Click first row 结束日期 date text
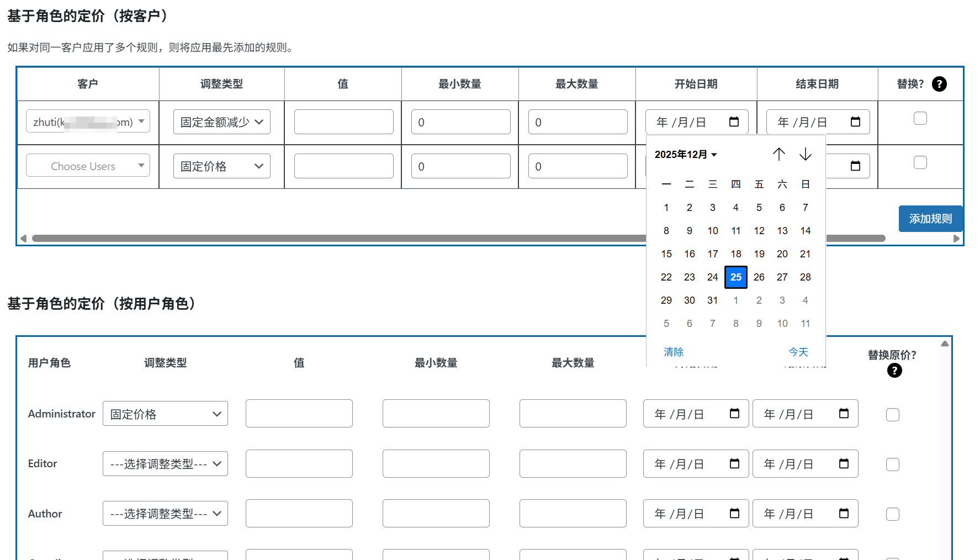Screen dimensions: 980x560 tap(802, 122)
